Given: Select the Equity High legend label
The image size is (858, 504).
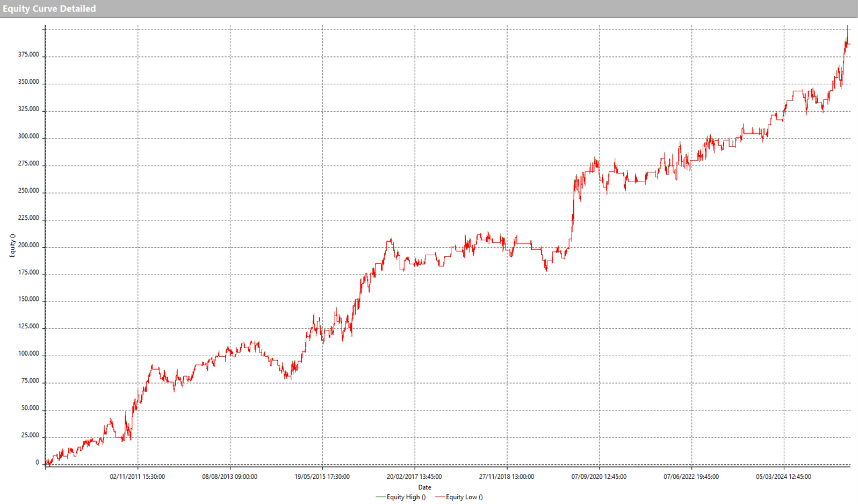Looking at the screenshot, I should click(406, 497).
